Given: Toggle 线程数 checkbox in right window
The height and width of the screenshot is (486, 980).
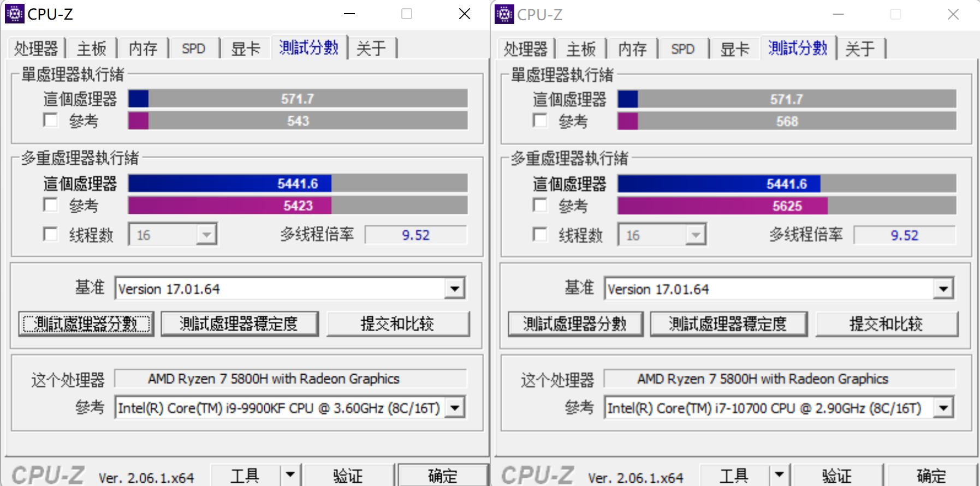Looking at the screenshot, I should 540,235.
